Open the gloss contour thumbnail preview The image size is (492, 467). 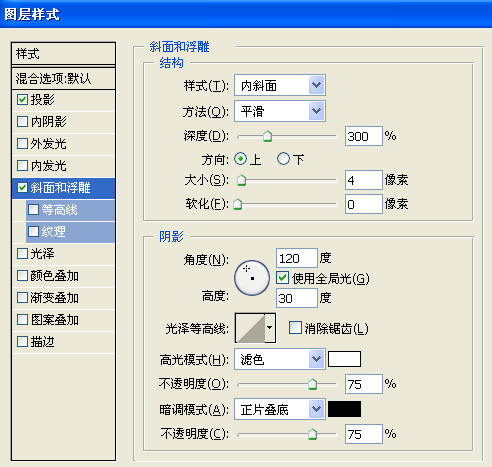pyautogui.click(x=250, y=328)
